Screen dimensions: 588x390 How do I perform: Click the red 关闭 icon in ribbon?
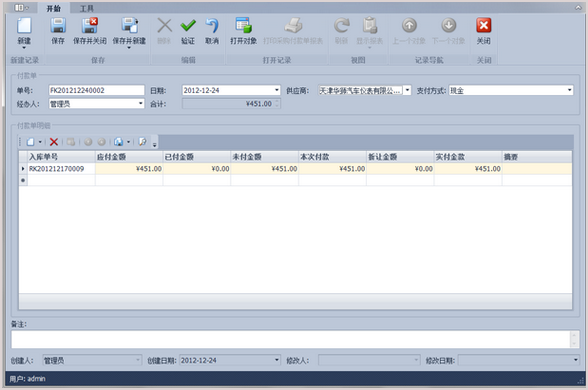point(483,26)
